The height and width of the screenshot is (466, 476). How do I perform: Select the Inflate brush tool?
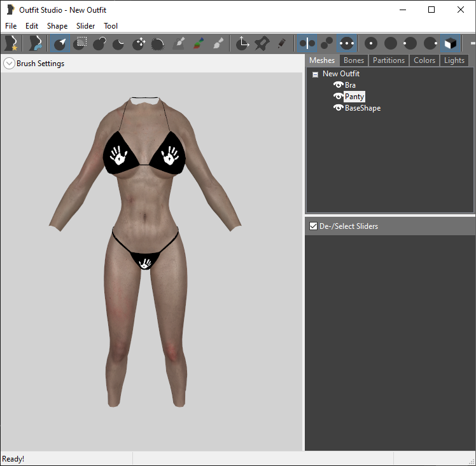coord(99,43)
